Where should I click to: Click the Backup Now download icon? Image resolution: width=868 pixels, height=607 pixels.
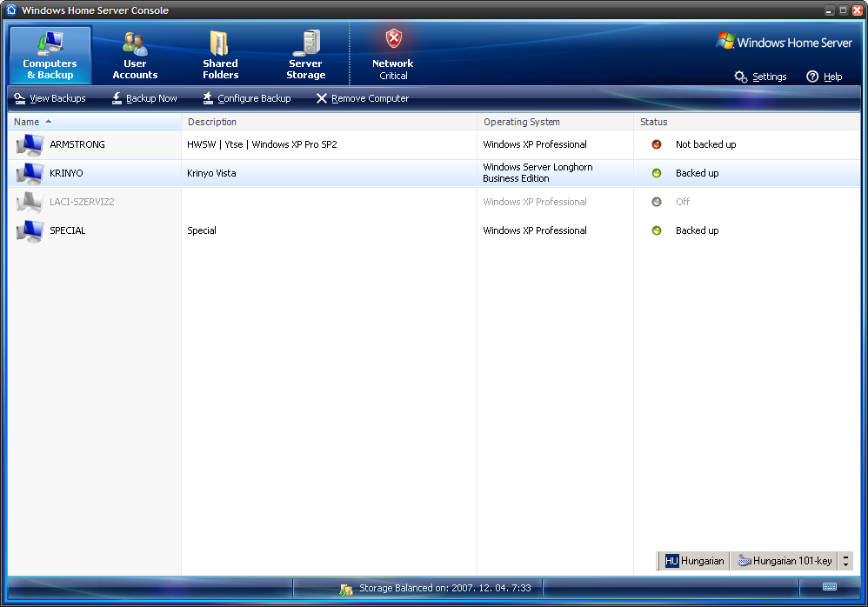[x=117, y=98]
